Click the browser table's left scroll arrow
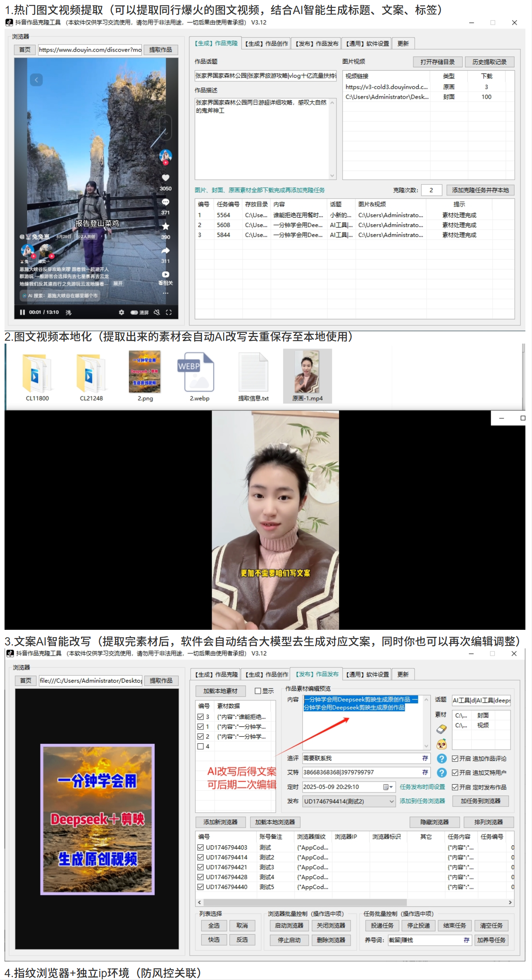The width and height of the screenshot is (532, 980). point(200,902)
